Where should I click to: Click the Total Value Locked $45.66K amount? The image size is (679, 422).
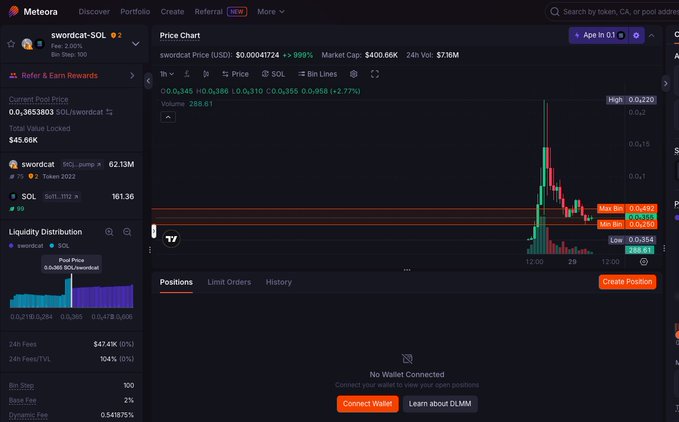(x=23, y=140)
